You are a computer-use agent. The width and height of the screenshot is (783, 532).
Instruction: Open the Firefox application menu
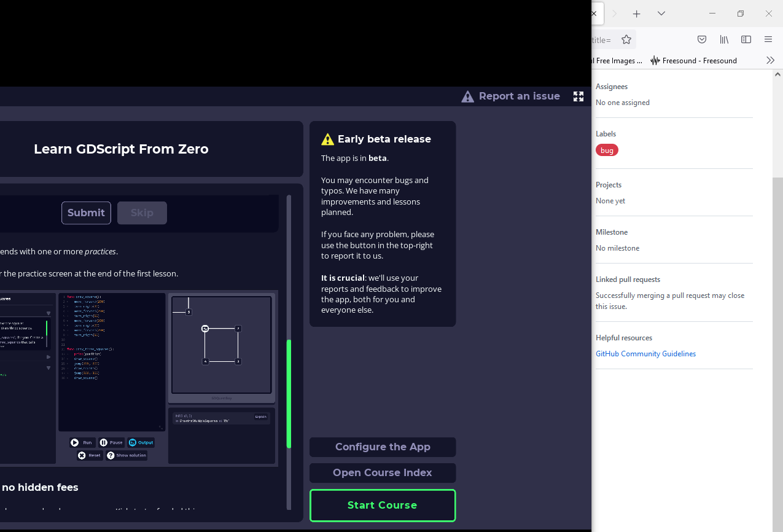(x=768, y=39)
